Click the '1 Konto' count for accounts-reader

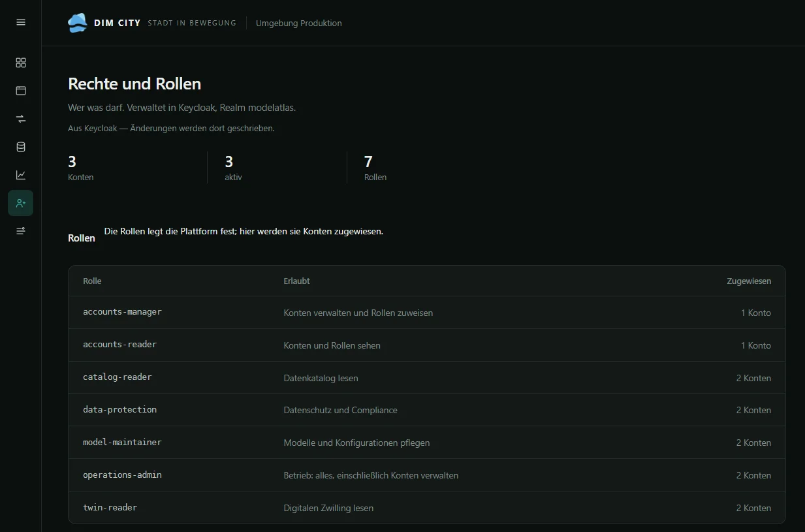tap(756, 345)
